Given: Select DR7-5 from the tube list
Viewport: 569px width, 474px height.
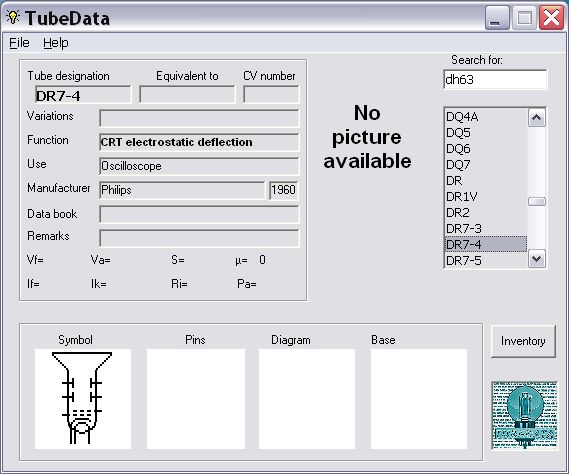Looking at the screenshot, I should 486,261.
